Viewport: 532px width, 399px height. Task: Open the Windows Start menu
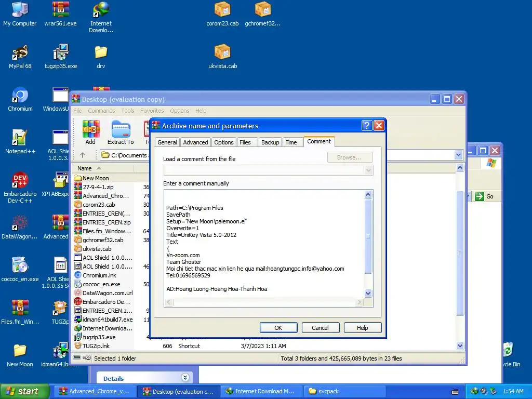(x=24, y=392)
